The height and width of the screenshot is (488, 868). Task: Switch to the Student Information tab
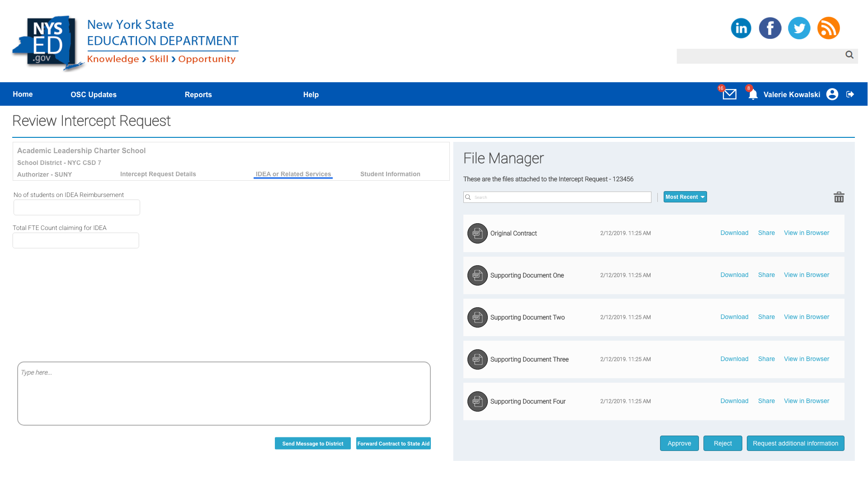point(390,174)
